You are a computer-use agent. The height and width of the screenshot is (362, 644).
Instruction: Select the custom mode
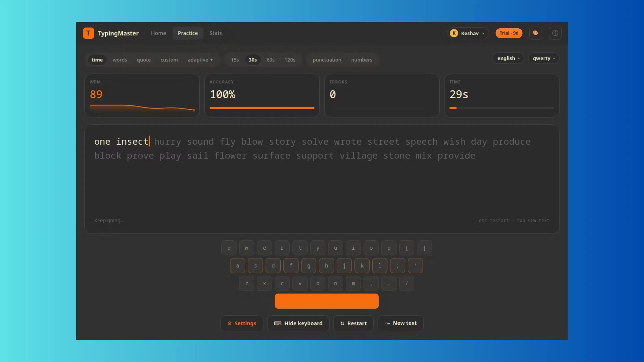169,60
